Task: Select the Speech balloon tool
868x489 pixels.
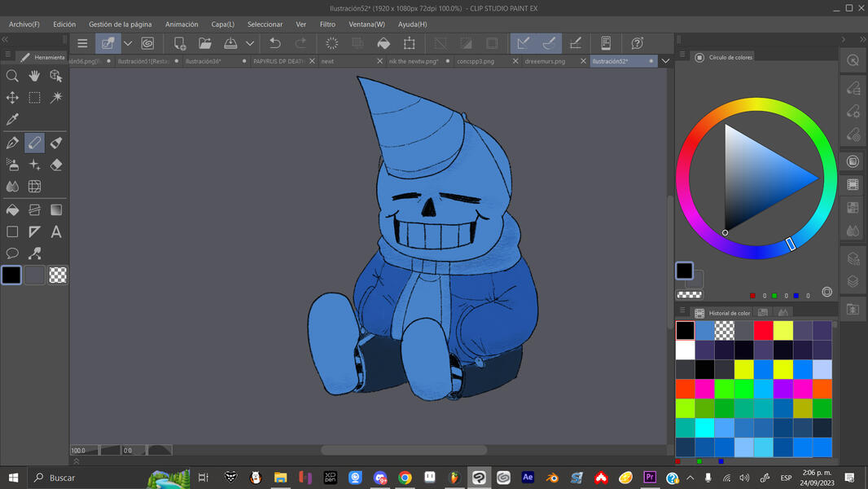Action: tap(12, 253)
